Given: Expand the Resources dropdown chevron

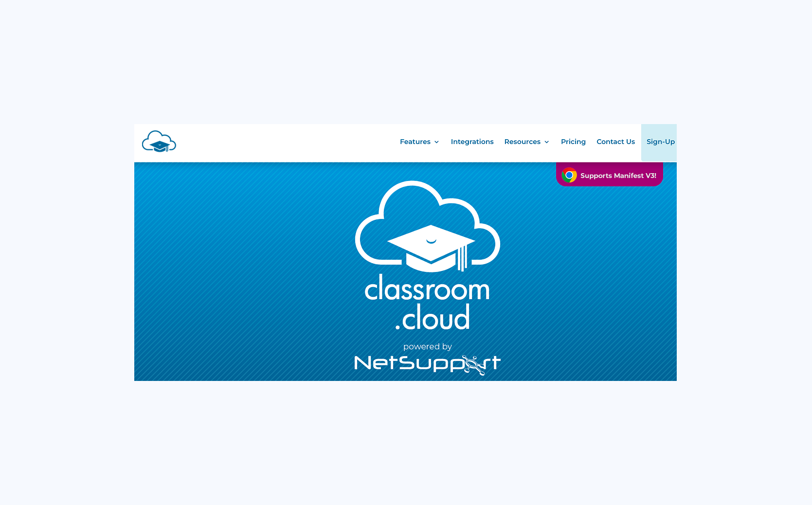Looking at the screenshot, I should pyautogui.click(x=546, y=142).
